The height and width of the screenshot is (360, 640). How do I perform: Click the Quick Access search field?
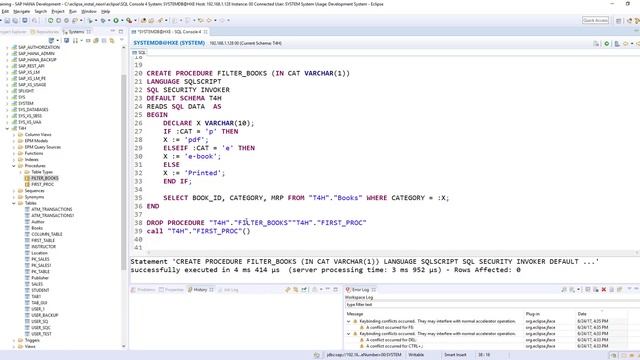pos(596,20)
